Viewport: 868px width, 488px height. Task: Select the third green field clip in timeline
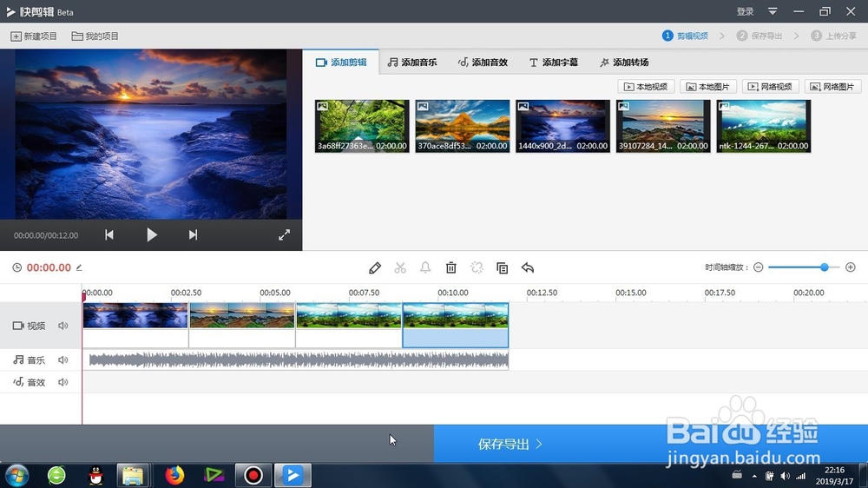click(349, 325)
